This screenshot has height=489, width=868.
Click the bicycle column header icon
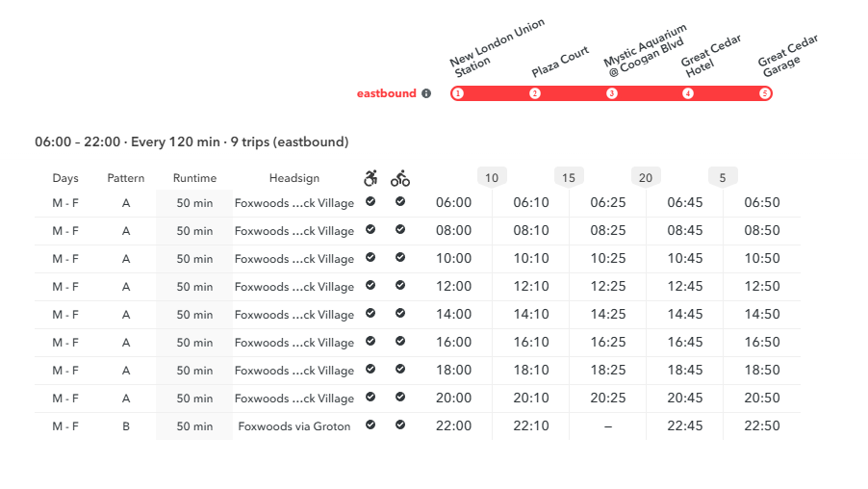400,178
